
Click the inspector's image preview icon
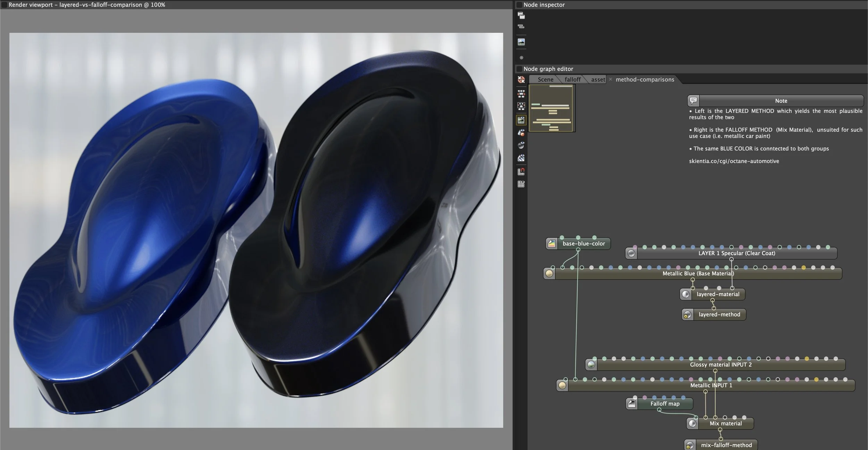[x=521, y=42]
